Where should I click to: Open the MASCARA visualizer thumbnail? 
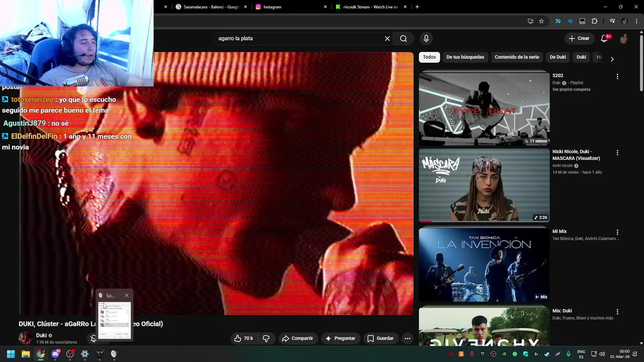484,185
